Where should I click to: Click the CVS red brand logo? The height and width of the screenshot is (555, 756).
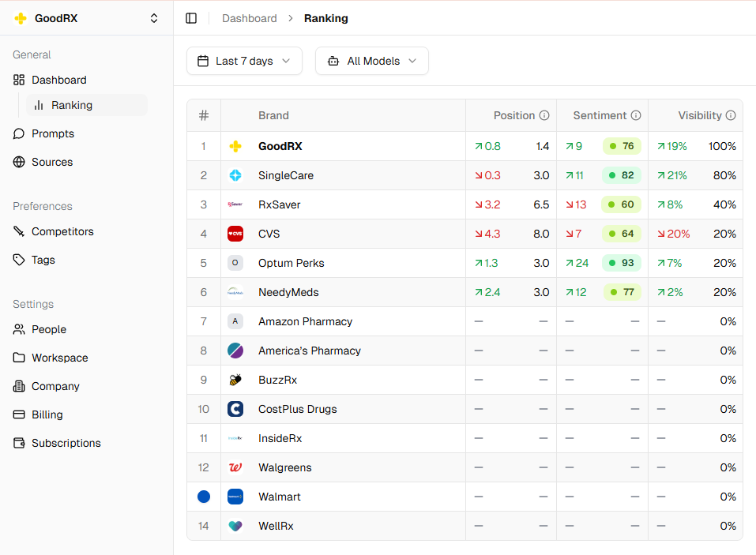pyautogui.click(x=235, y=234)
